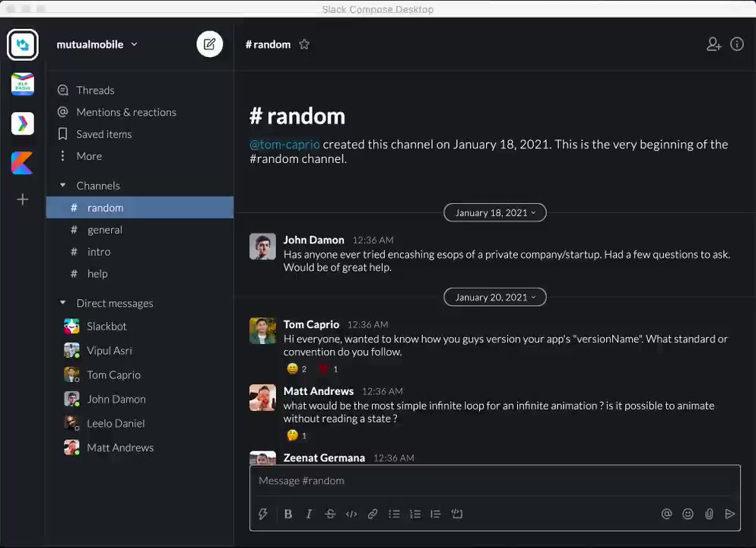This screenshot has width=756, height=548.
Task: Apply strikethrough formatting
Action: 330,515
